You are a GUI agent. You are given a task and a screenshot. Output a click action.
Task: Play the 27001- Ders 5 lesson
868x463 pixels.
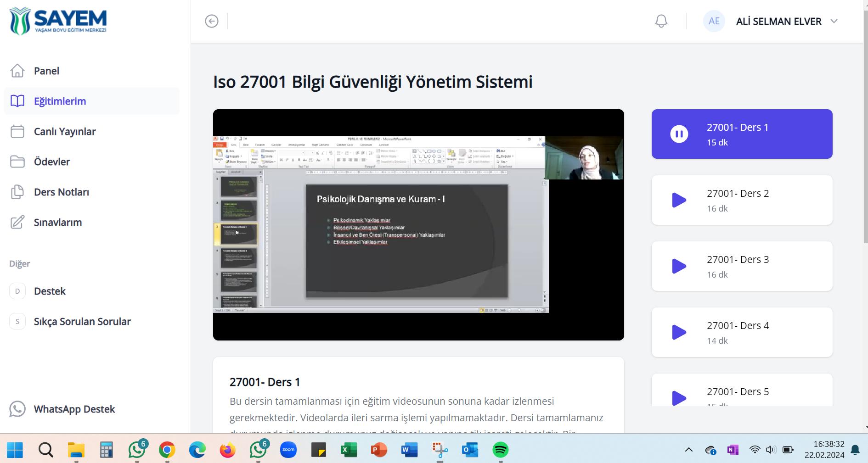[679, 398]
